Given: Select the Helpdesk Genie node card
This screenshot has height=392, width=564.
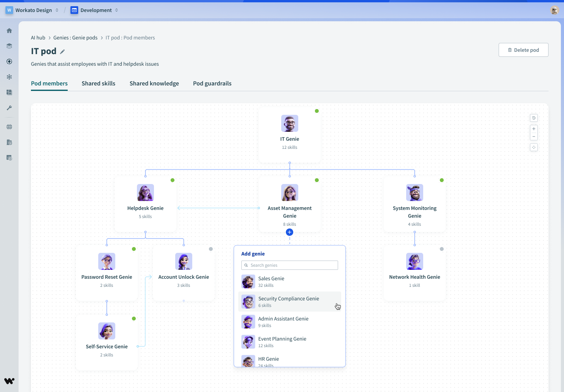Looking at the screenshot, I should [145, 204].
